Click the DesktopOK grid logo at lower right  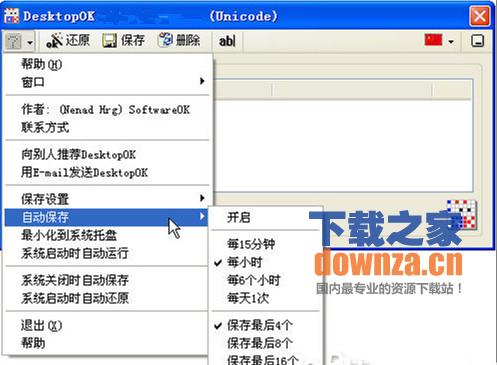pos(462,214)
